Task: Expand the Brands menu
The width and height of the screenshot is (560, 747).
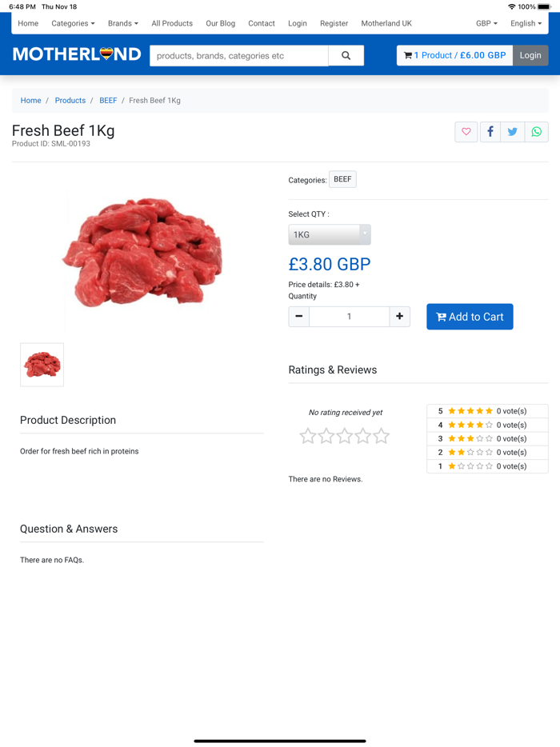Action: point(122,24)
